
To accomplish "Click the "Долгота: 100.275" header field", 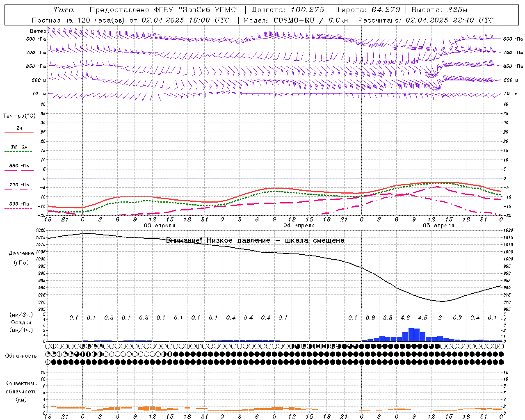I will [x=288, y=10].
